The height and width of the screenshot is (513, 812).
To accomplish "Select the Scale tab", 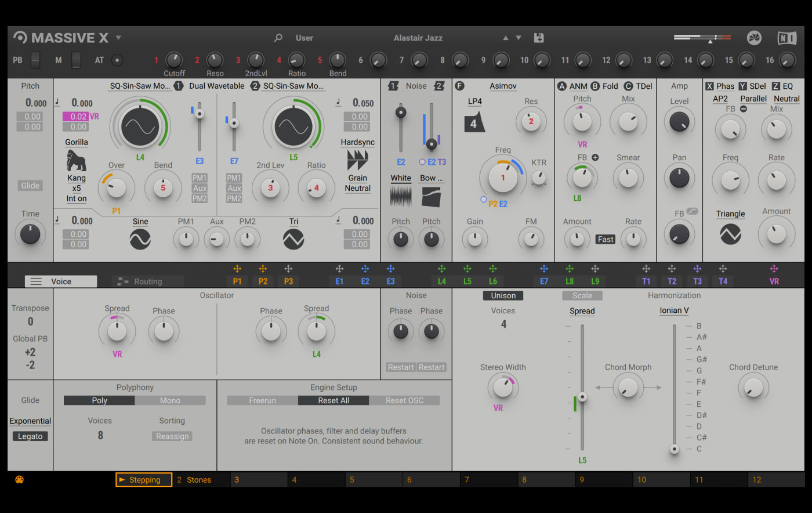I will (582, 295).
